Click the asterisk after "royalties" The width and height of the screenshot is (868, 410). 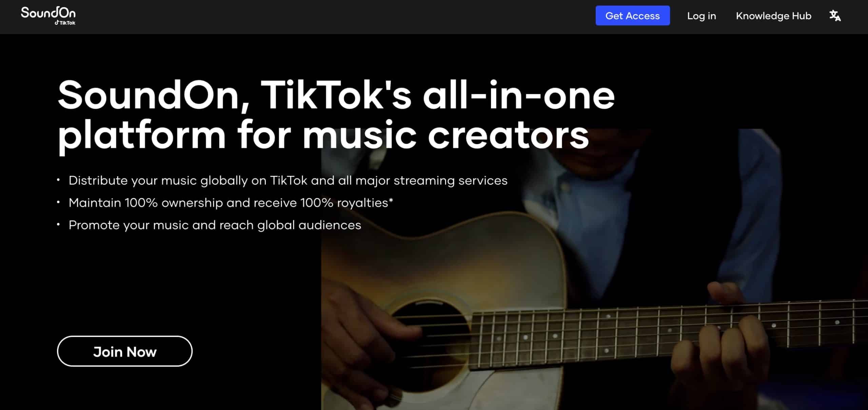point(391,200)
